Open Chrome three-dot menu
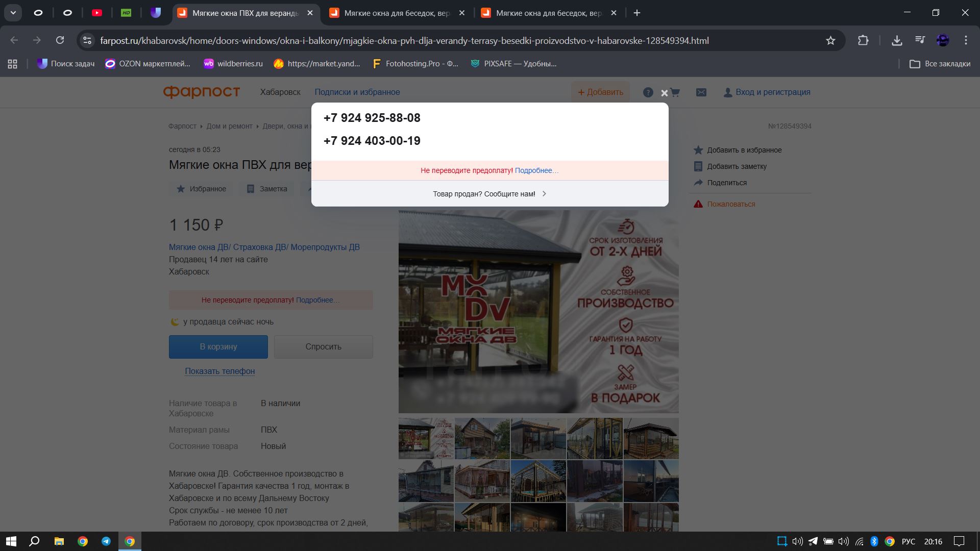This screenshot has height=551, width=980. 966,40
